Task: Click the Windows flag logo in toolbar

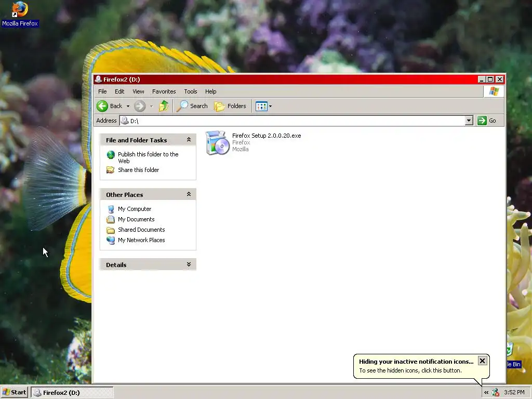Action: [x=494, y=91]
